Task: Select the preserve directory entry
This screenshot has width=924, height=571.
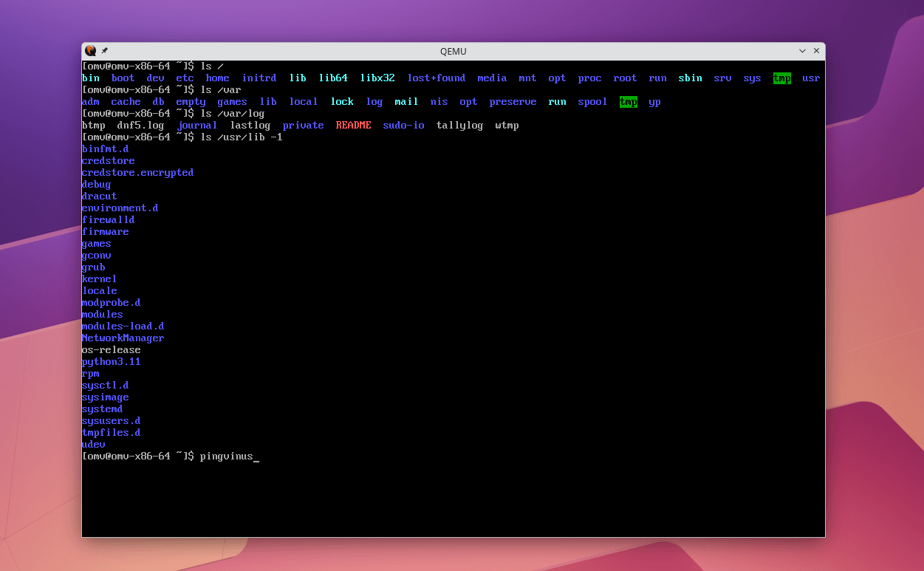Action: click(513, 102)
